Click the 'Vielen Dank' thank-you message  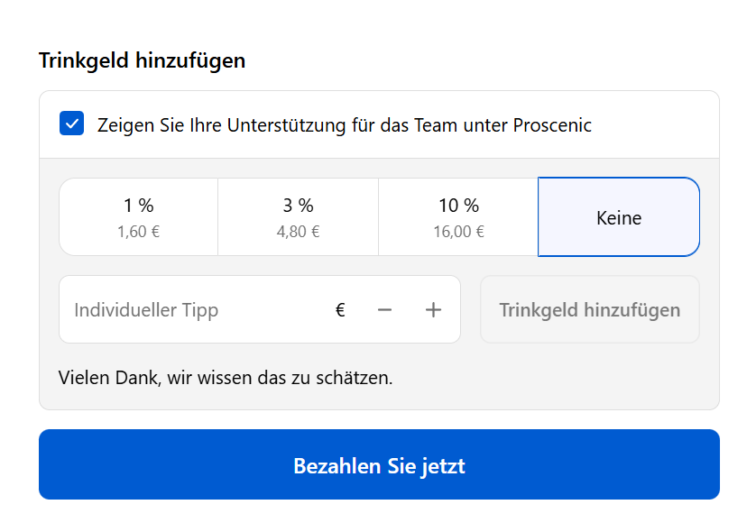coord(225,377)
